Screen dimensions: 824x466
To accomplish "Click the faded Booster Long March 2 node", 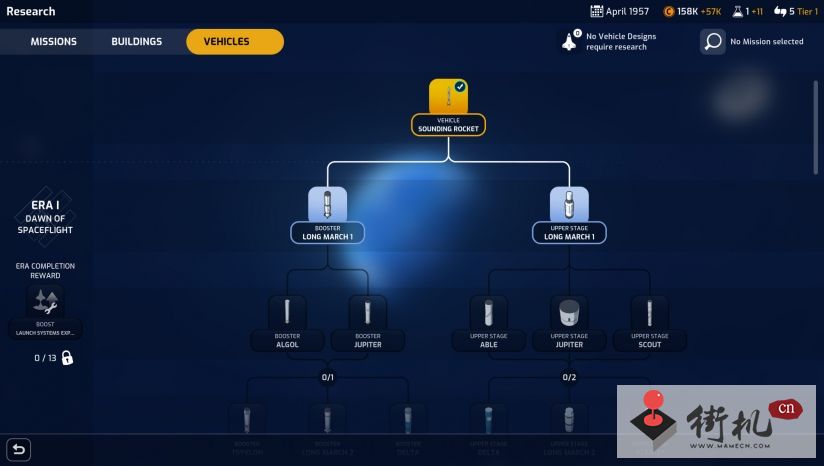I will point(327,430).
